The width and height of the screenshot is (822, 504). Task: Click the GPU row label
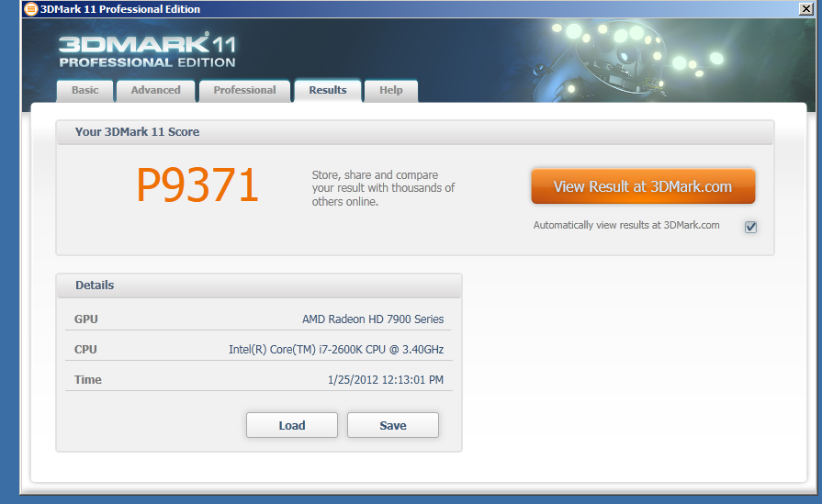tap(86, 319)
